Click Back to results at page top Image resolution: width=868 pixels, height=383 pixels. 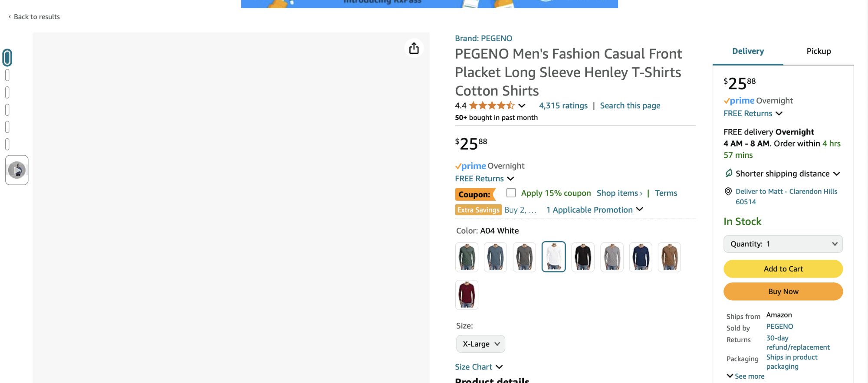[x=36, y=16]
